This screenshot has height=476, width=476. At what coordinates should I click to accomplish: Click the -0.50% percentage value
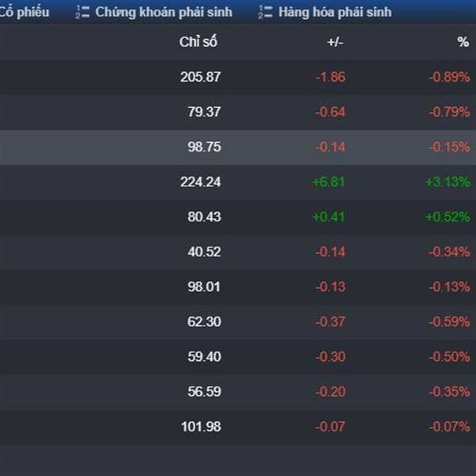tap(449, 357)
